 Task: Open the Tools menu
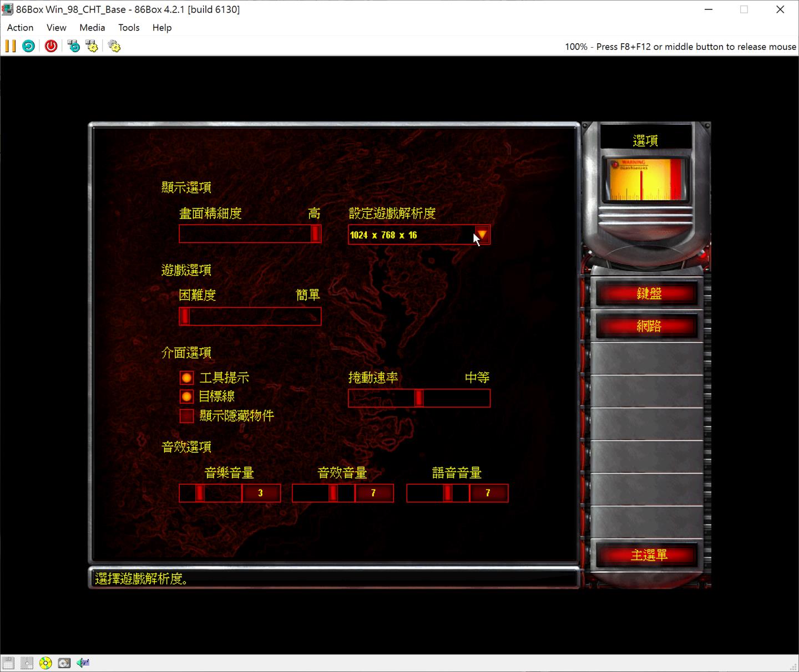click(129, 27)
